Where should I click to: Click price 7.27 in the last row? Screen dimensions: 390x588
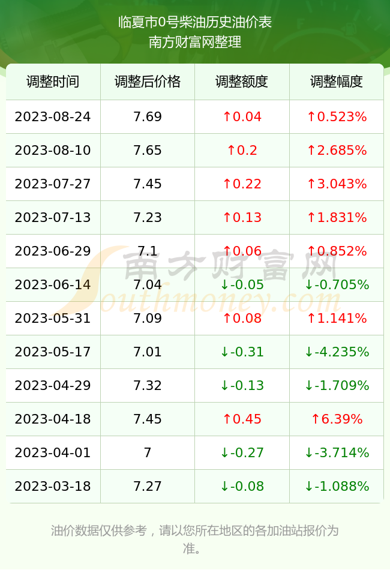point(148,487)
